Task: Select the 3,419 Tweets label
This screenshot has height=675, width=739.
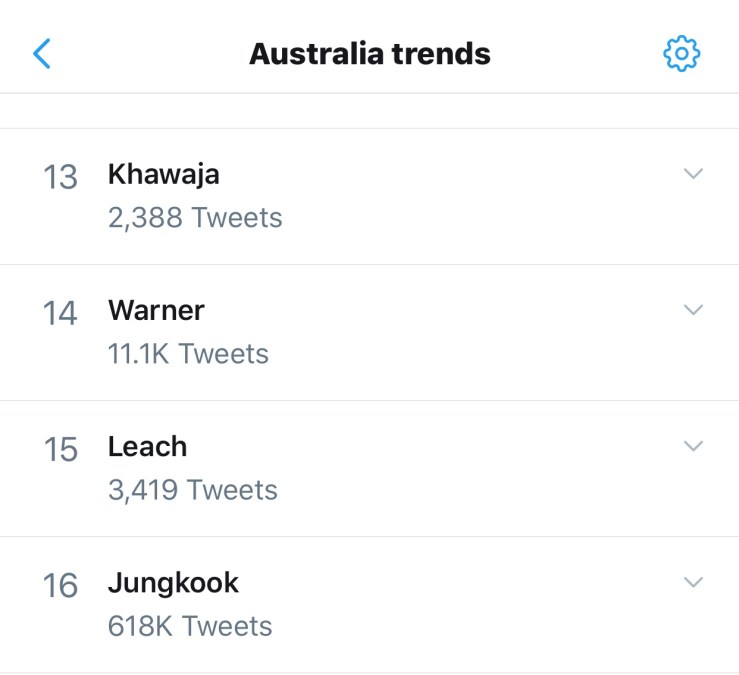Action: (192, 490)
